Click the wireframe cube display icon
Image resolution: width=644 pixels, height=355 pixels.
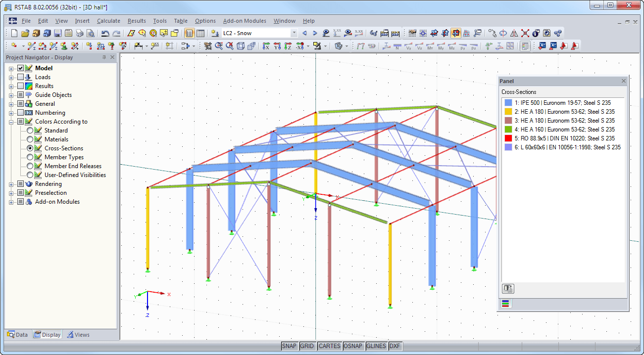coord(241,46)
